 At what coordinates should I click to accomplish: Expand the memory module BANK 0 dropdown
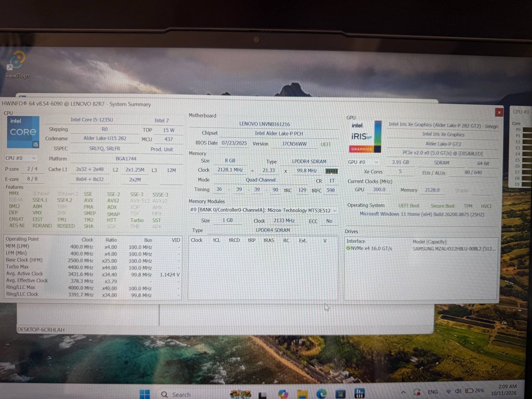pos(264,210)
